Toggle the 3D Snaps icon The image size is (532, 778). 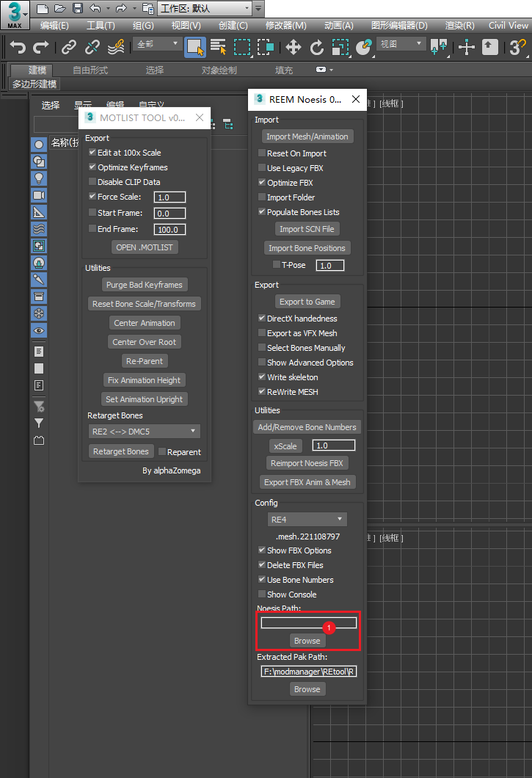pyautogui.click(x=517, y=47)
